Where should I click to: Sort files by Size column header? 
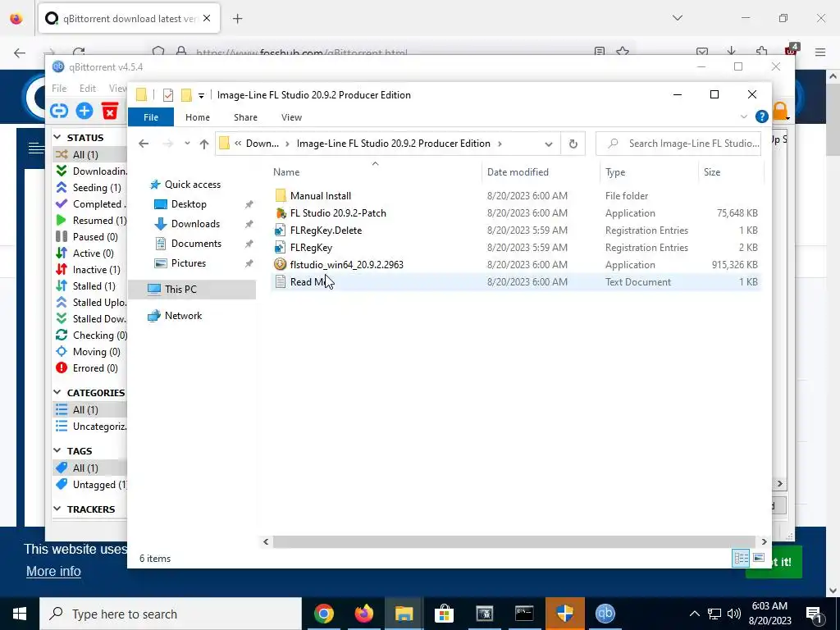731,172
